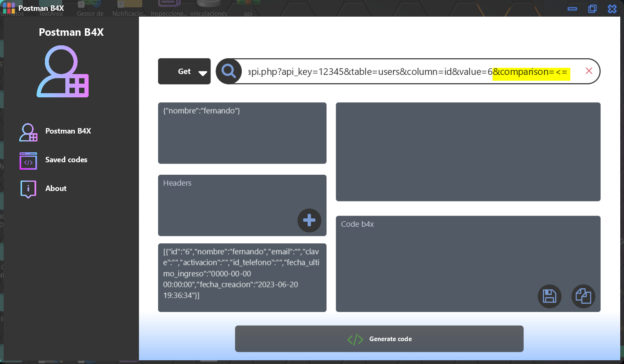Viewport: 624px width, 364px height.
Task: Clear the URL with the red X
Action: coord(589,71)
